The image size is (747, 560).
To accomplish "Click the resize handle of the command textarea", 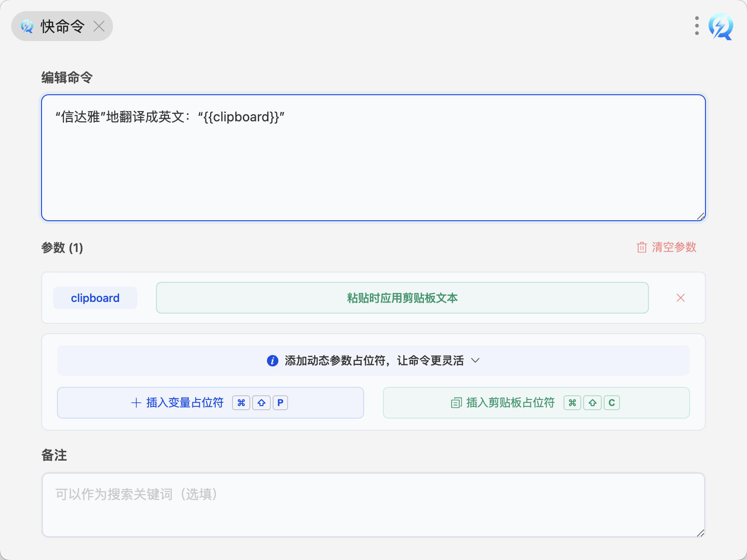I will point(700,216).
